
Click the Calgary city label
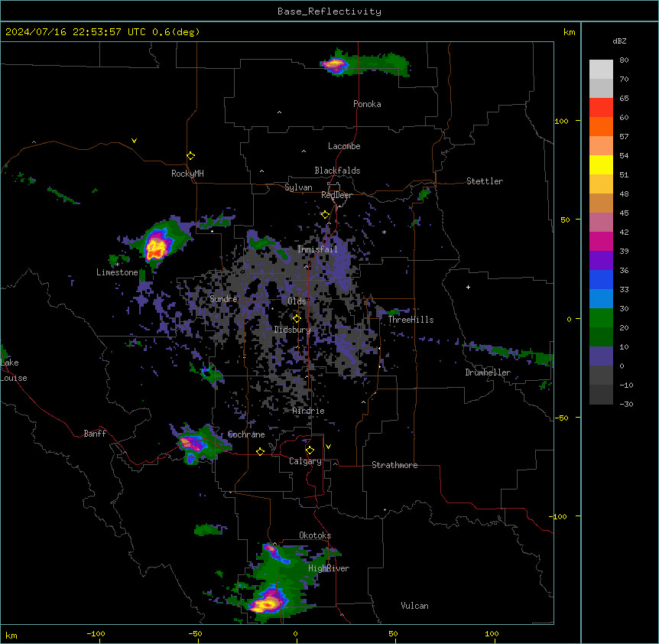coord(305,461)
